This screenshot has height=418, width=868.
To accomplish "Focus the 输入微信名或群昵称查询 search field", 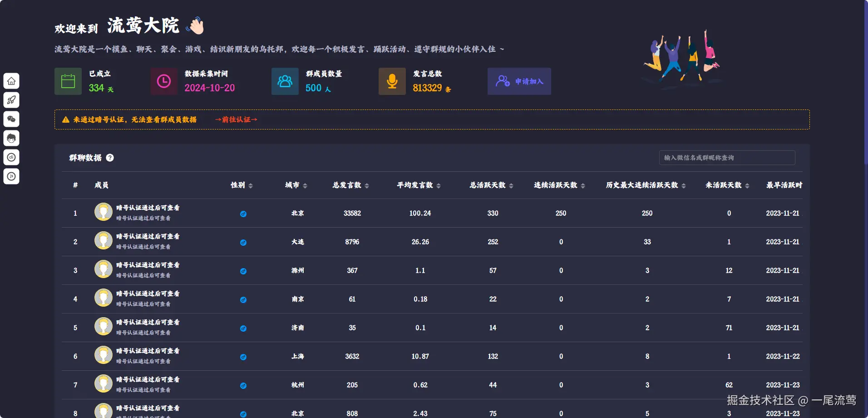I will [x=727, y=158].
